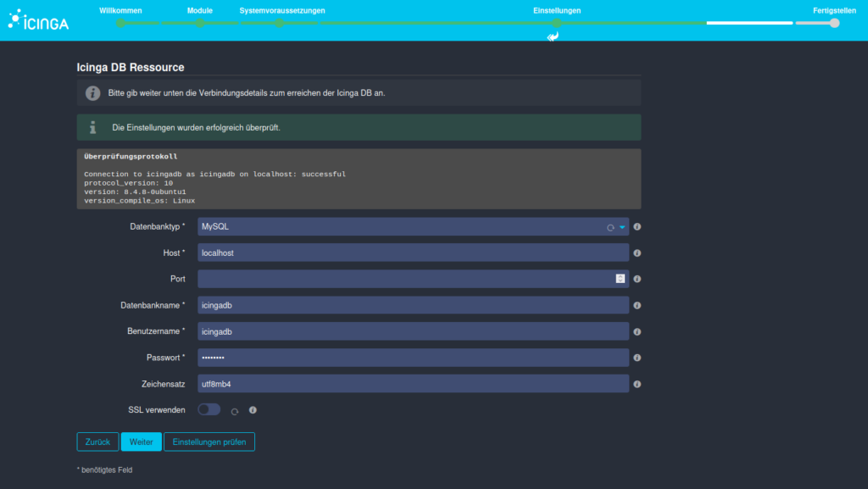Click the Datenbankname input field

pos(413,305)
